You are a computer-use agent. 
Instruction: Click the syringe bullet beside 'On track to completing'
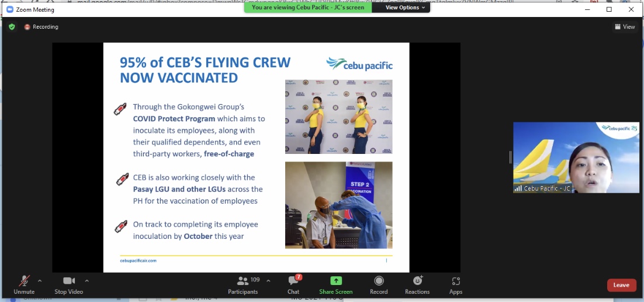click(x=120, y=227)
